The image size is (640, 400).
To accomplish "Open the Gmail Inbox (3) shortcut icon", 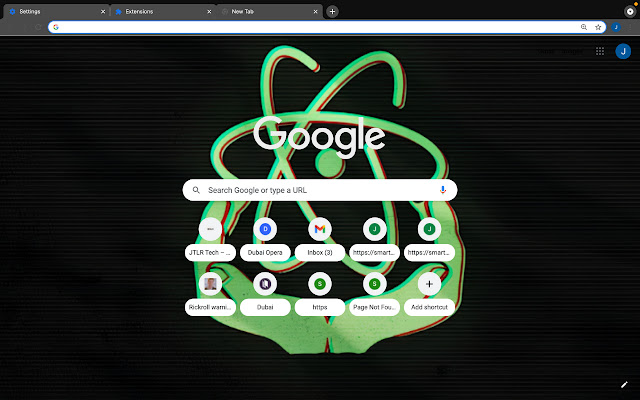I will tap(320, 229).
